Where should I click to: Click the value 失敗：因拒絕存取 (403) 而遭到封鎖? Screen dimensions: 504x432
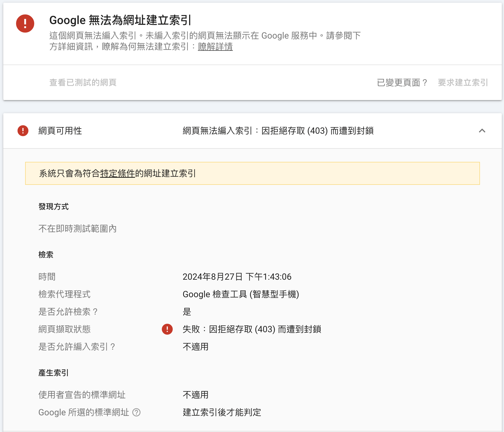coord(252,329)
